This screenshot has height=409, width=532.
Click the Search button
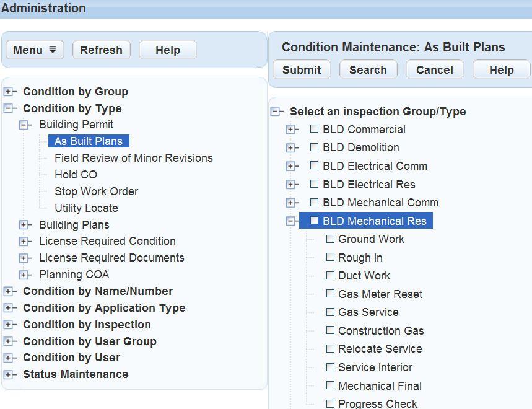click(x=368, y=70)
